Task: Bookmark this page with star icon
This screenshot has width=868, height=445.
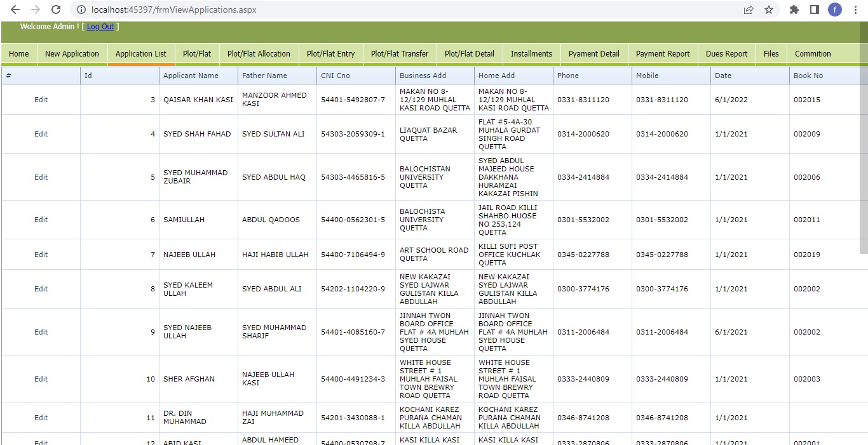Action: (x=769, y=10)
